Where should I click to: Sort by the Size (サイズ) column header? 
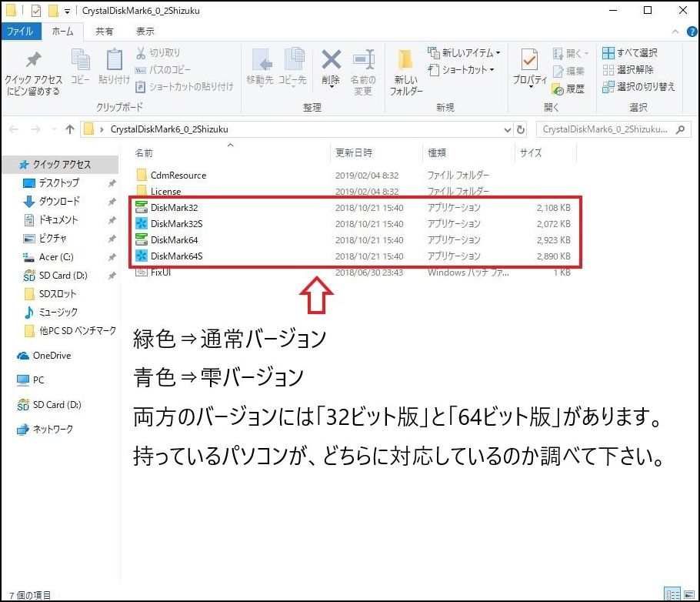(530, 153)
